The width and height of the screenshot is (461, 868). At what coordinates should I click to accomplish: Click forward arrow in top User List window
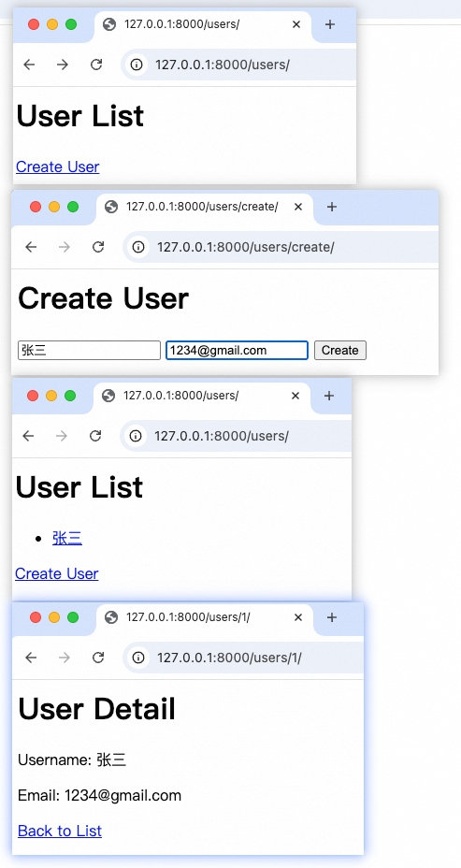(63, 65)
